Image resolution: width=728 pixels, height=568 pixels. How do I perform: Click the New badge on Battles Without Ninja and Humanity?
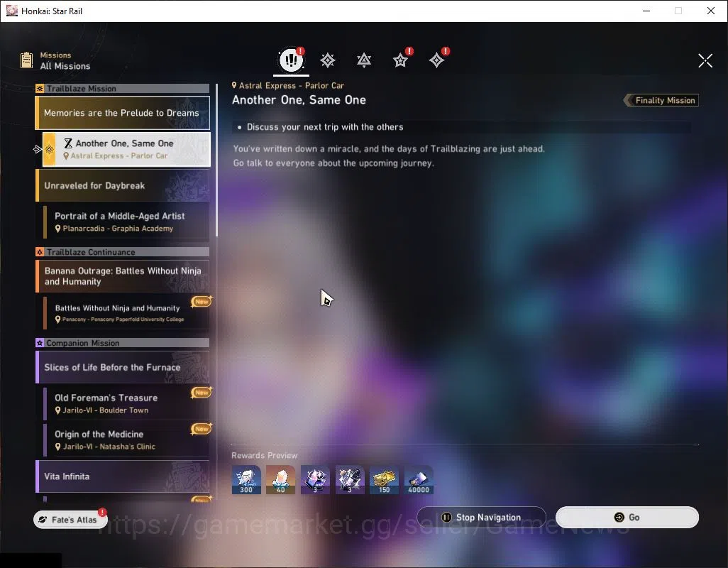click(202, 302)
